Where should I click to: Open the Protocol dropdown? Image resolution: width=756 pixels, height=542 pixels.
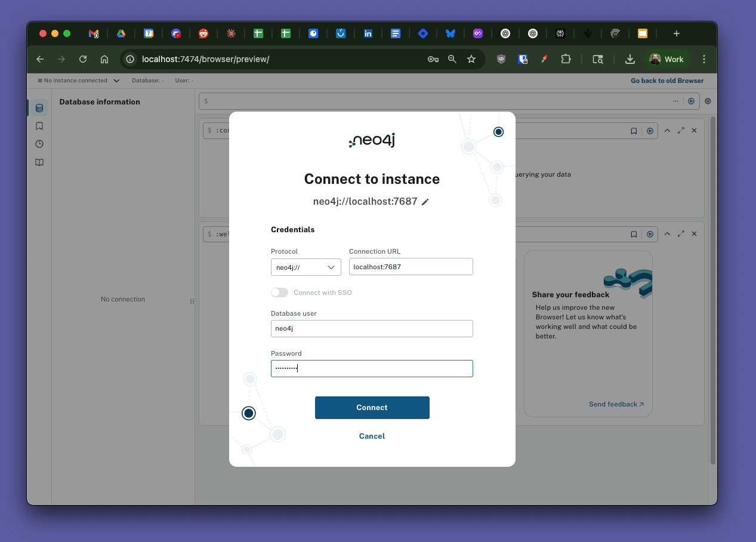click(306, 267)
